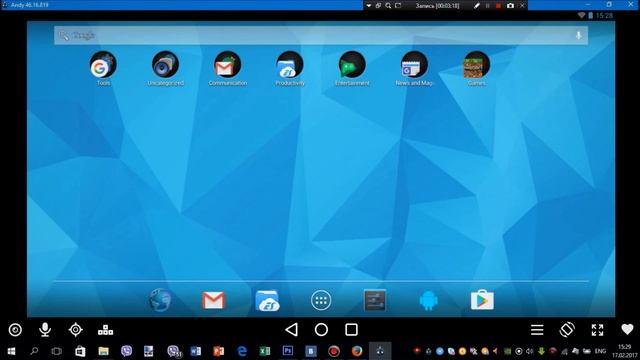
Task: Click the taskbar clock and date
Action: coord(624,351)
